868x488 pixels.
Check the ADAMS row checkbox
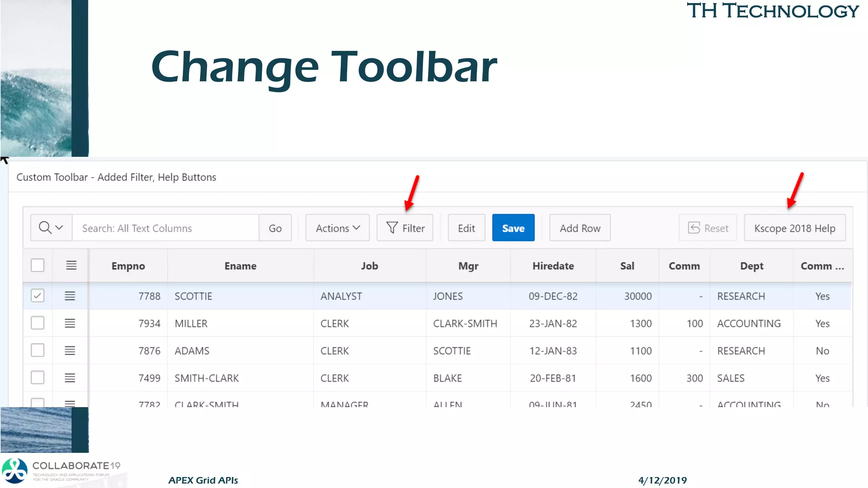(38, 350)
